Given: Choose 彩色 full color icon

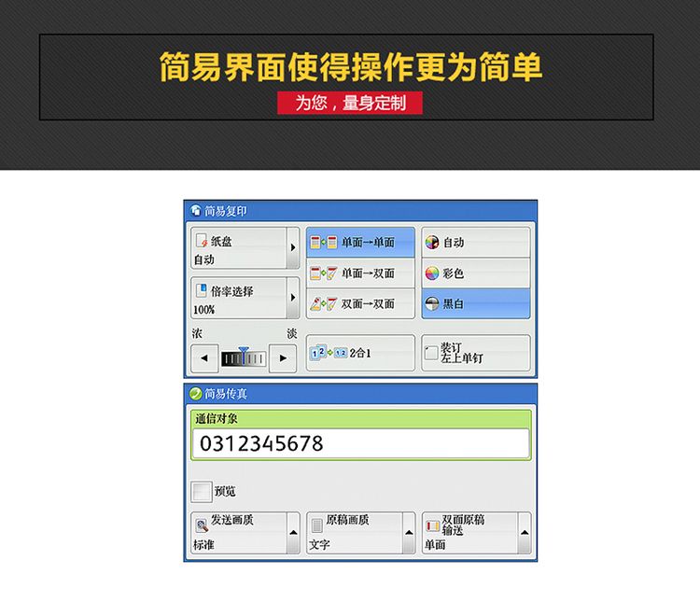Looking at the screenshot, I should pos(432,273).
